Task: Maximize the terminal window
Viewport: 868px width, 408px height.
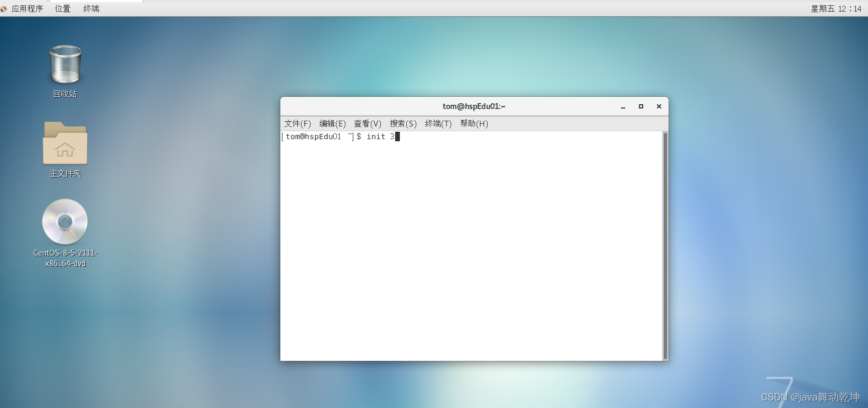Action: pyautogui.click(x=641, y=106)
